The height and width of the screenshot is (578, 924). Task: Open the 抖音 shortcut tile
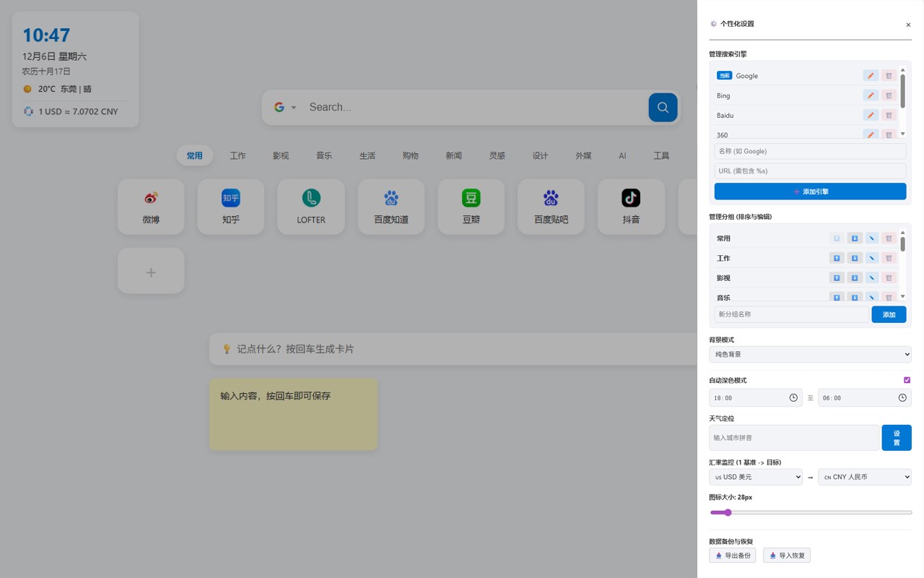point(632,207)
